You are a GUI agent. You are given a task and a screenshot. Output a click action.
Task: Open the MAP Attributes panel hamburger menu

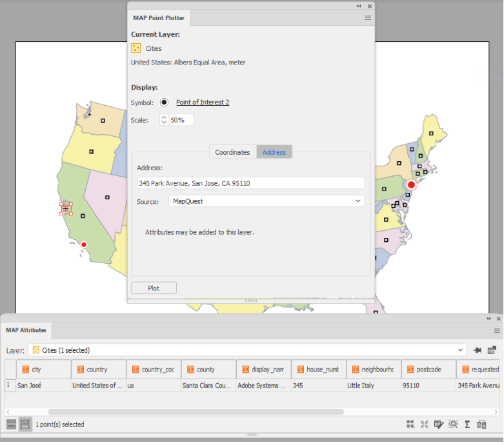497,331
